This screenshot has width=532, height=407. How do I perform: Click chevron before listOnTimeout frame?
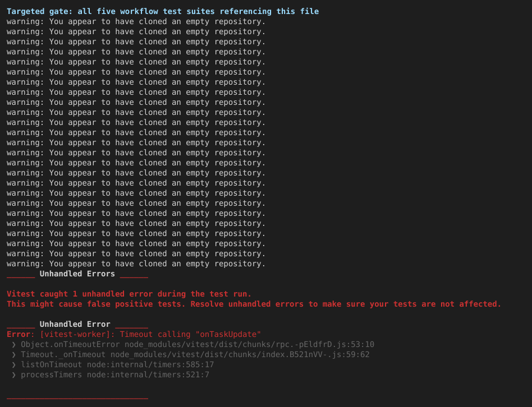13,365
